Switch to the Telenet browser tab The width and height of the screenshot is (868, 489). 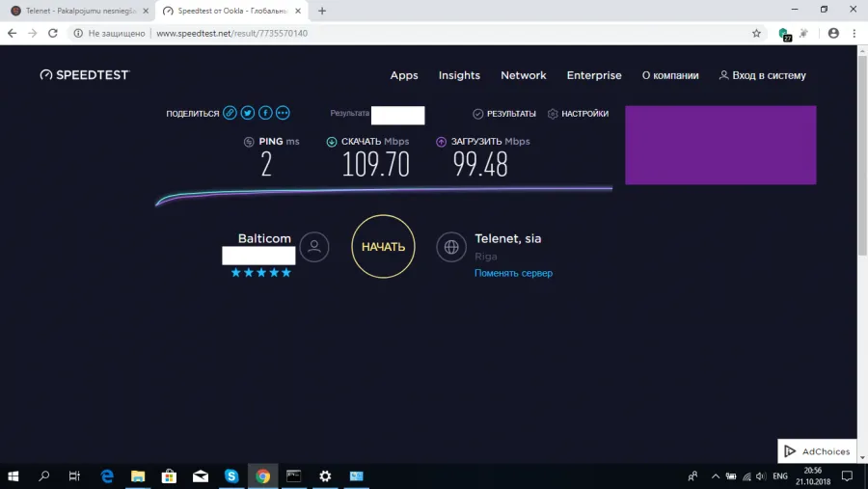point(77,11)
